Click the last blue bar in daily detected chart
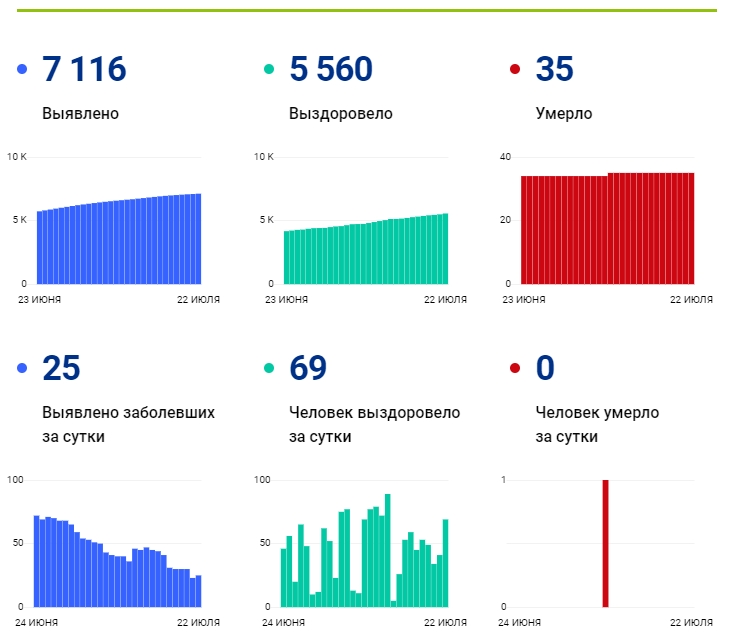This screenshot has height=643, width=730. pyautogui.click(x=198, y=590)
